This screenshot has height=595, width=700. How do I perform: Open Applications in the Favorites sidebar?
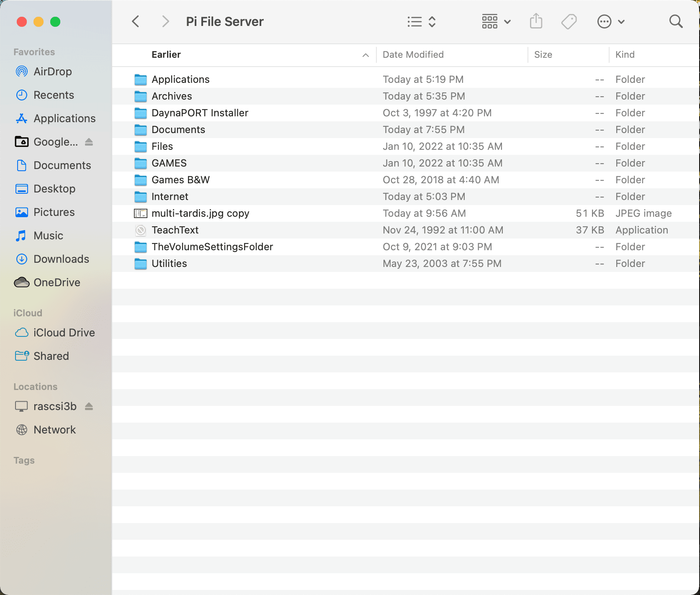click(x=56, y=118)
